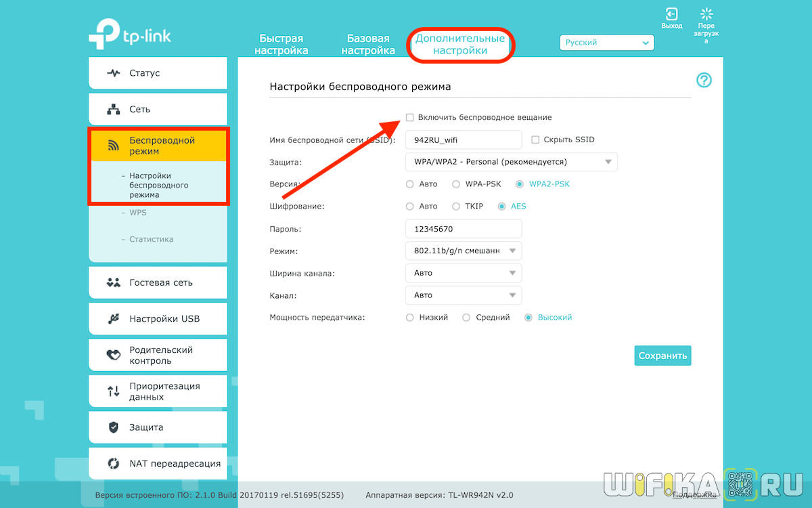This screenshot has height=508, width=812.
Task: Switch to Быстрая настройка tab
Action: (281, 45)
